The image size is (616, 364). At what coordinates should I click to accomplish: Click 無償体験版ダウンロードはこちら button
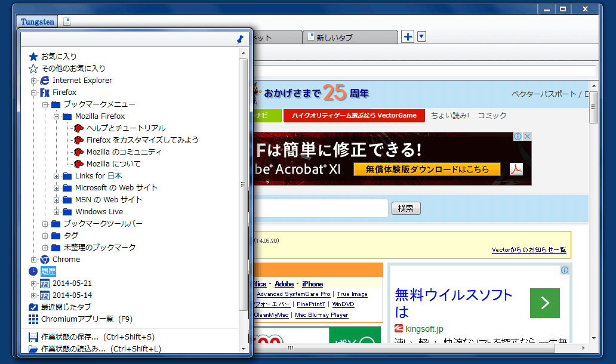pyautogui.click(x=427, y=169)
